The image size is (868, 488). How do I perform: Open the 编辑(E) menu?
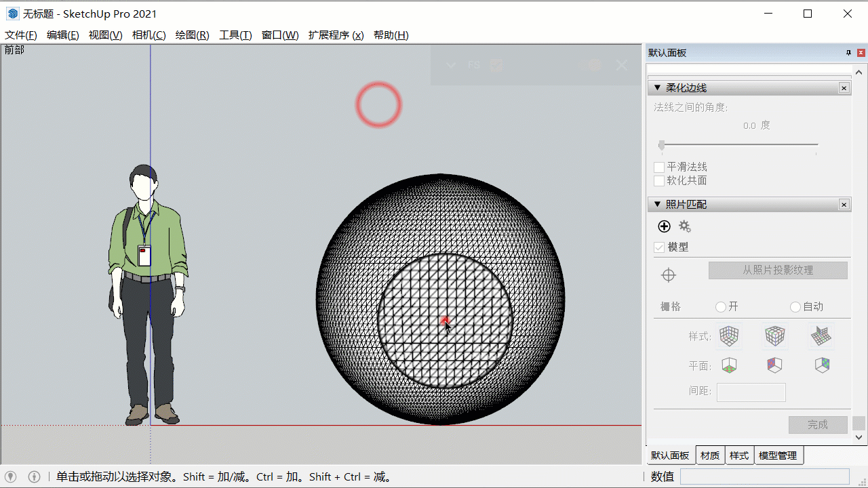(63, 35)
